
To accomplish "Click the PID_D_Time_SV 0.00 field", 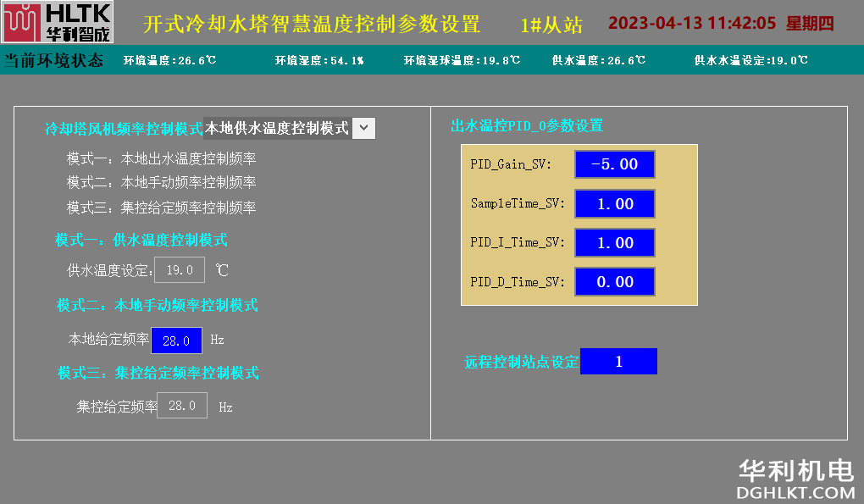I will (x=614, y=282).
